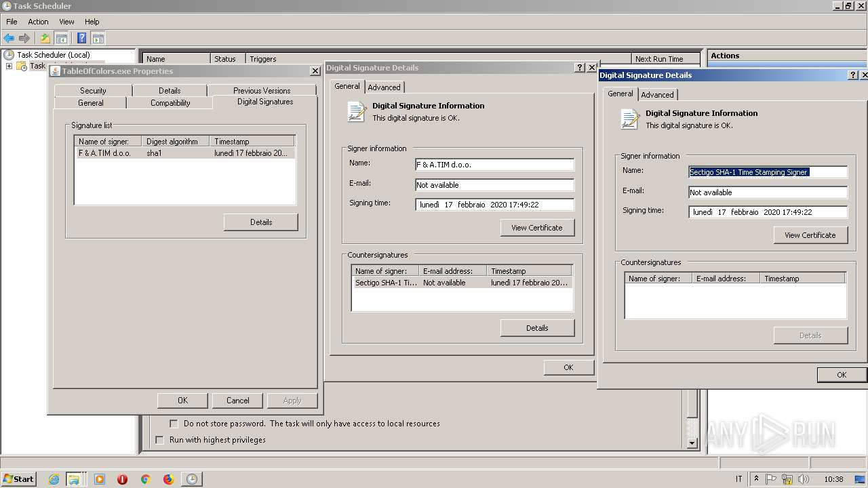Click the signature document icon in Sectigo dialog
Viewport: 868px width, 488px height.
(x=630, y=119)
